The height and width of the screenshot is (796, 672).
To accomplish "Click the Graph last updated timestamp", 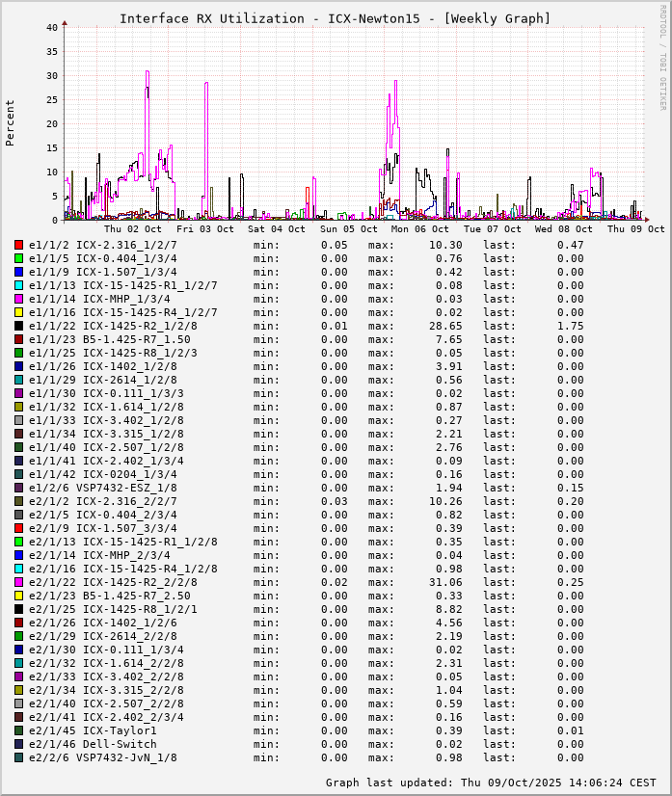I will click(x=491, y=783).
